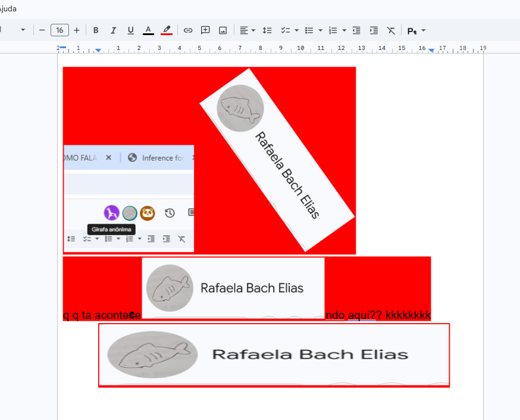Open the font dropdown arrow

click(x=23, y=30)
